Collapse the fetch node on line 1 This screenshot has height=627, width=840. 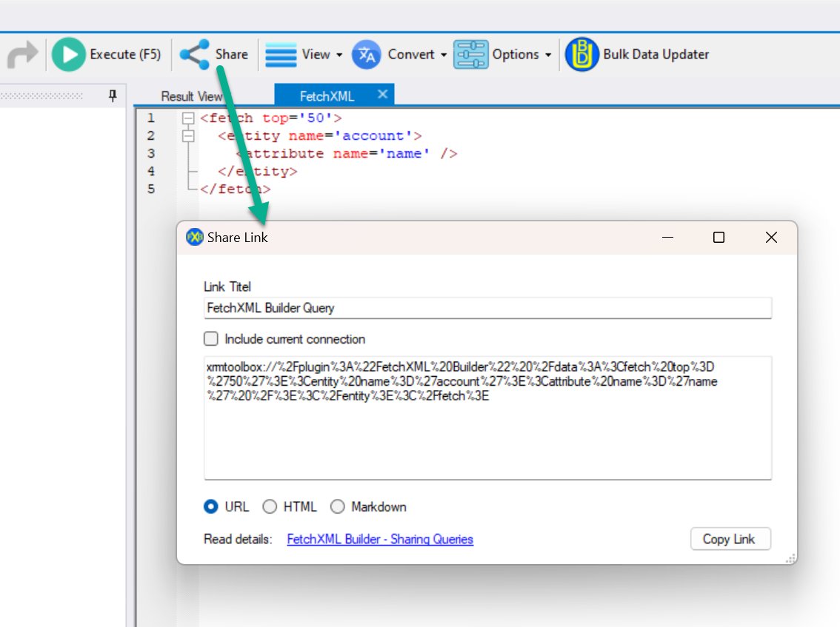coord(188,118)
